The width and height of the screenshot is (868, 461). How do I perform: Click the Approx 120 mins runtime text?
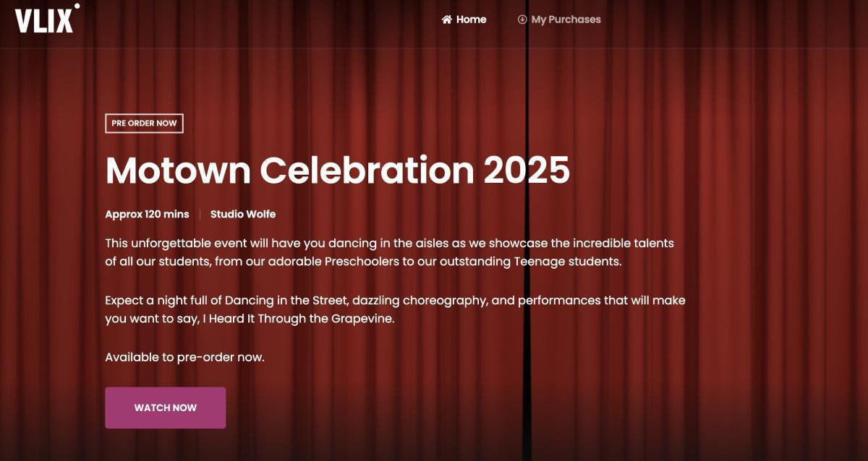[147, 214]
